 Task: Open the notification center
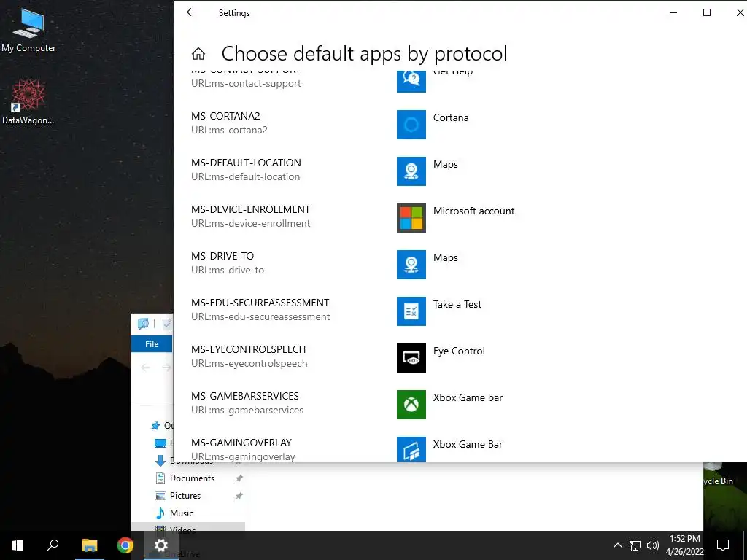723,545
